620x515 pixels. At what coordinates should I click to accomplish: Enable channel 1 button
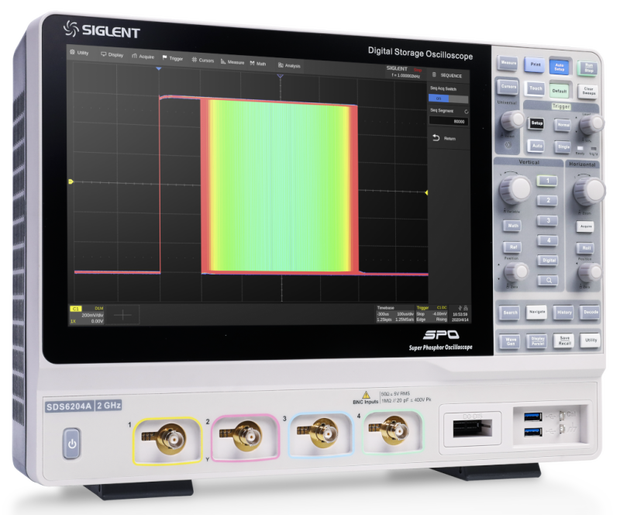[548, 181]
